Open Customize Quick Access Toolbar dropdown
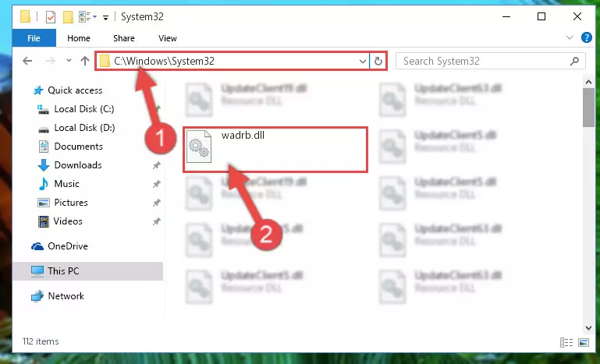The width and height of the screenshot is (600, 364). point(105,17)
